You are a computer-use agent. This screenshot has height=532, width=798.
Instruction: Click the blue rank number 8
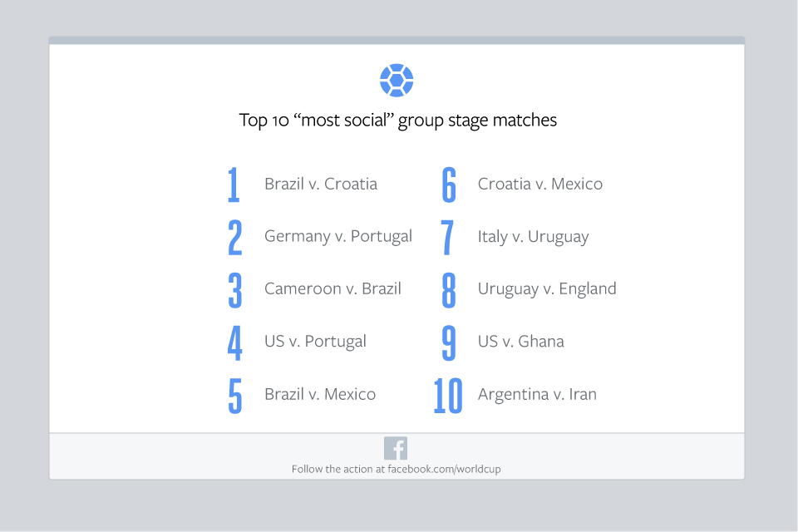click(x=449, y=289)
